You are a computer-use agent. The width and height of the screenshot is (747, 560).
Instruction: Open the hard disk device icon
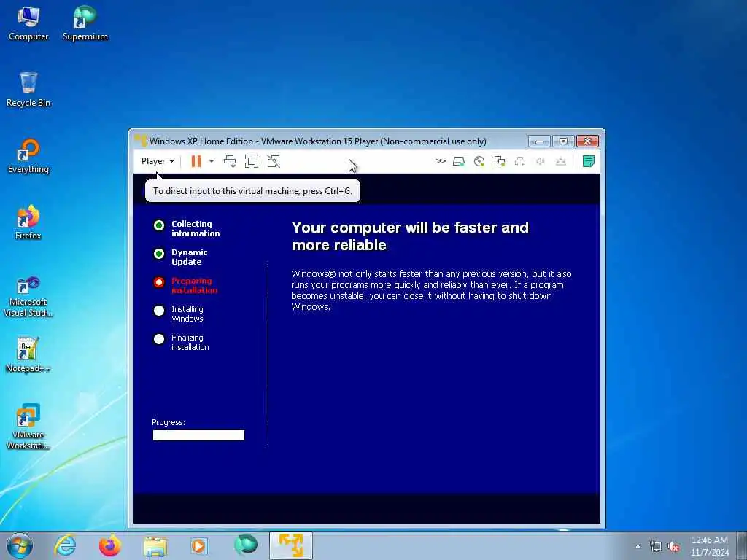(459, 161)
